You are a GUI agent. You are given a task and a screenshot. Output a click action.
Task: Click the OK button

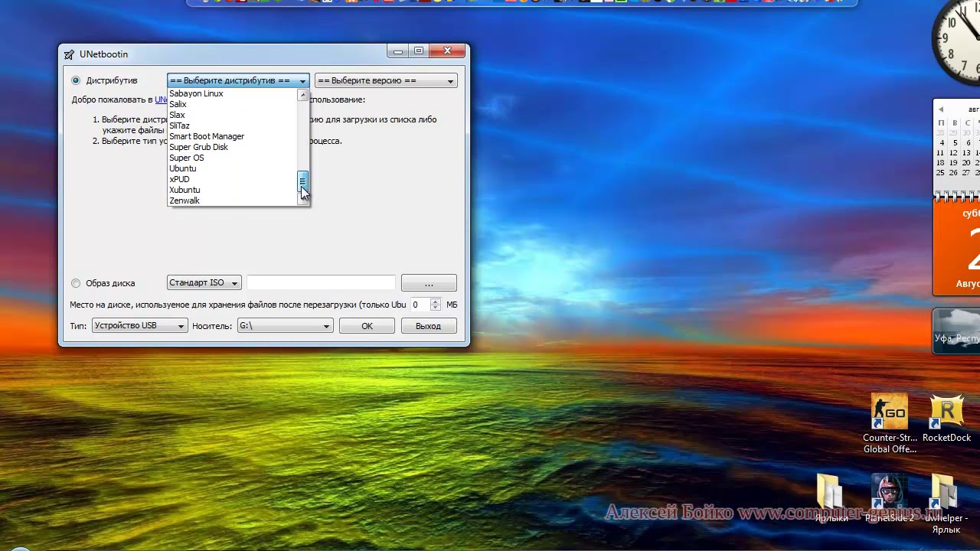[x=367, y=326]
